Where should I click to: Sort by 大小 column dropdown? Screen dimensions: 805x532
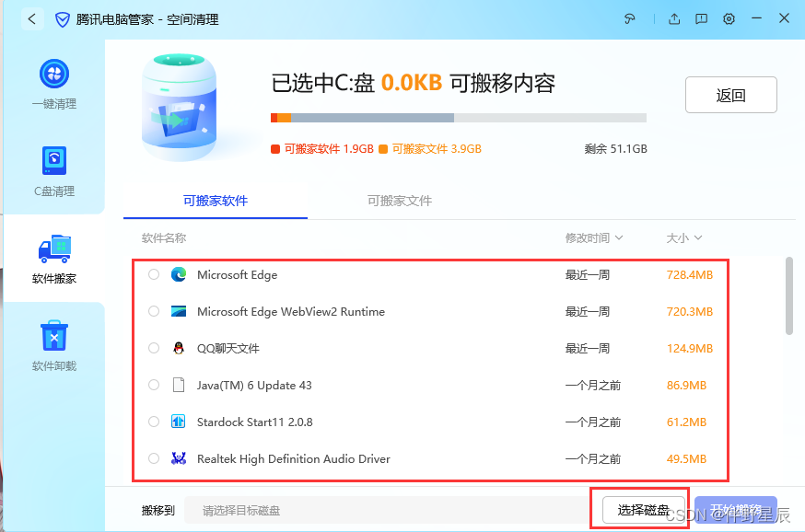point(683,238)
